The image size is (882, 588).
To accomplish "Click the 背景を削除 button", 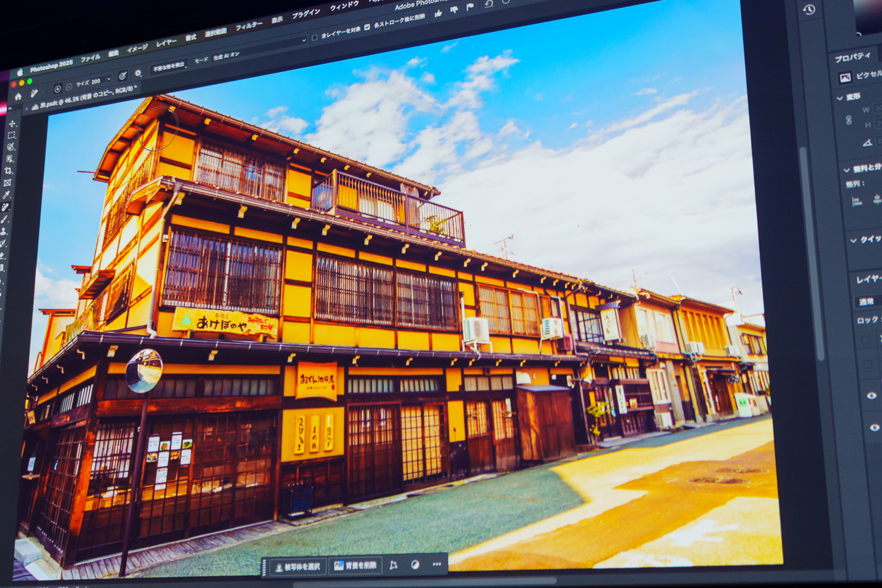I will tap(356, 566).
